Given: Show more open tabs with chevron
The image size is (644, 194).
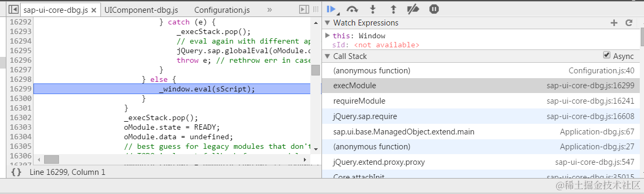Looking at the screenshot, I should [x=269, y=10].
